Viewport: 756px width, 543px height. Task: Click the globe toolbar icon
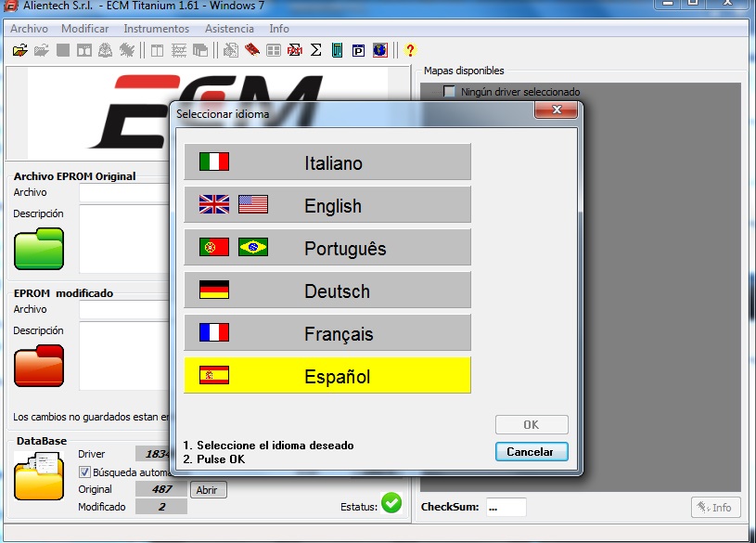pos(380,50)
